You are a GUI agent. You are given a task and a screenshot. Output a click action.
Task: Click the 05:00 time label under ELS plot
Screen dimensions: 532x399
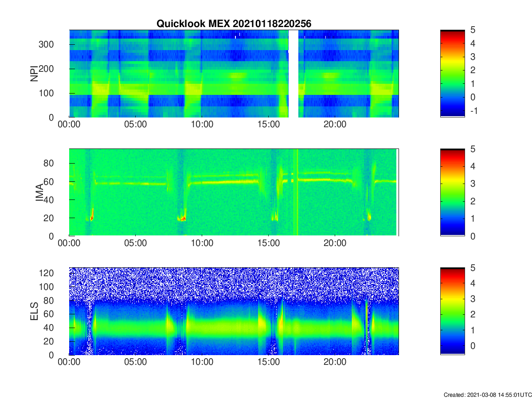(x=136, y=363)
